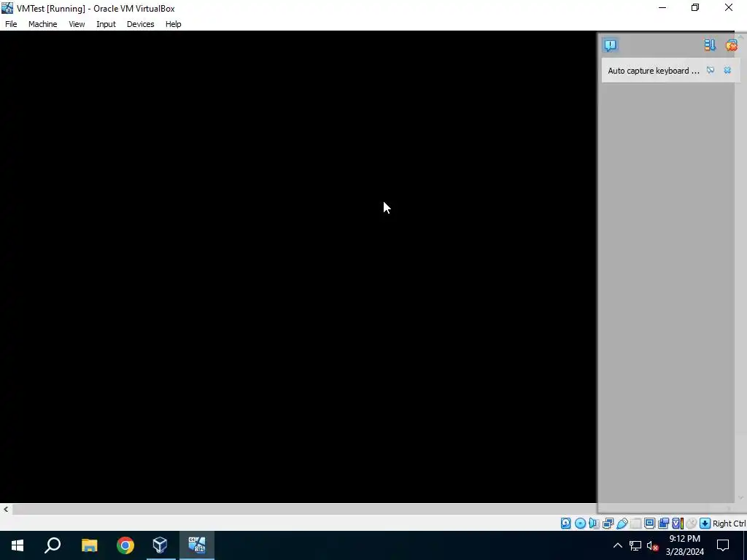Click the horizontal scrollbar left arrow
This screenshot has height=560, width=747.
6,509
